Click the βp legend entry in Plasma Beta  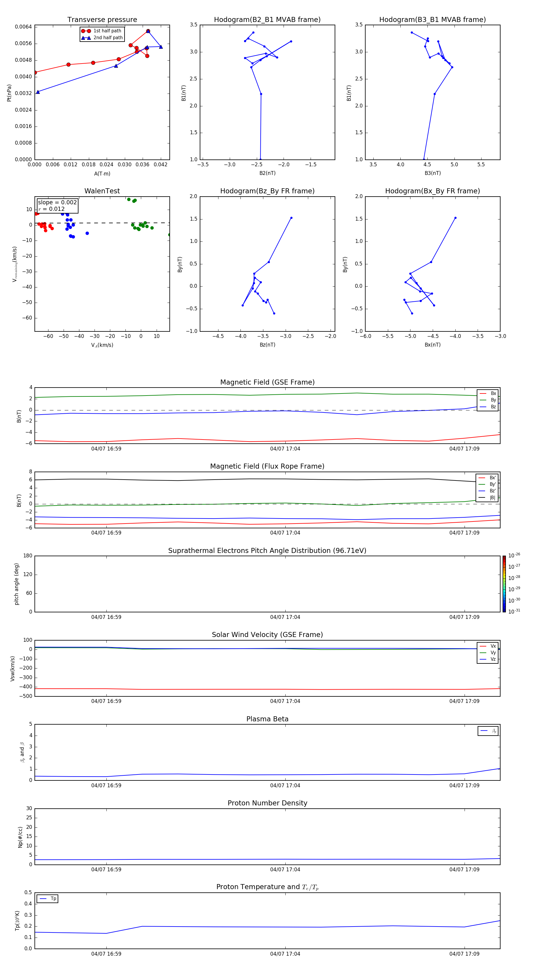pyautogui.click(x=488, y=731)
